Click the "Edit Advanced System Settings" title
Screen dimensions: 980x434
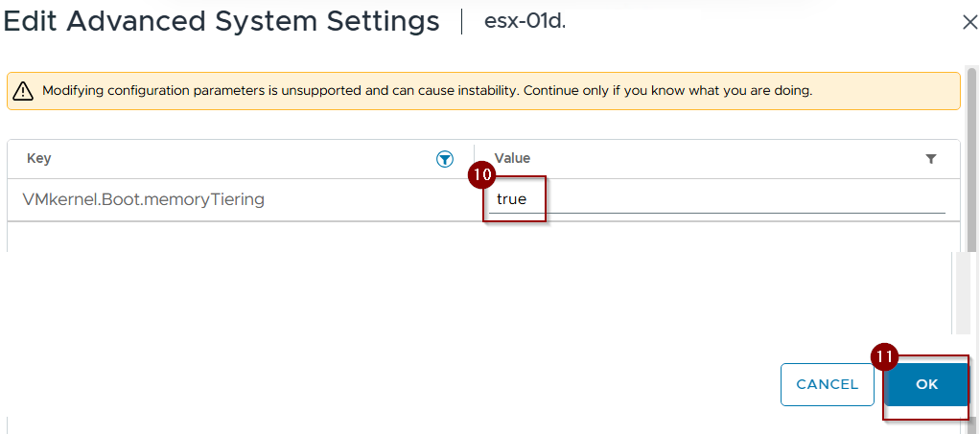pos(222,22)
